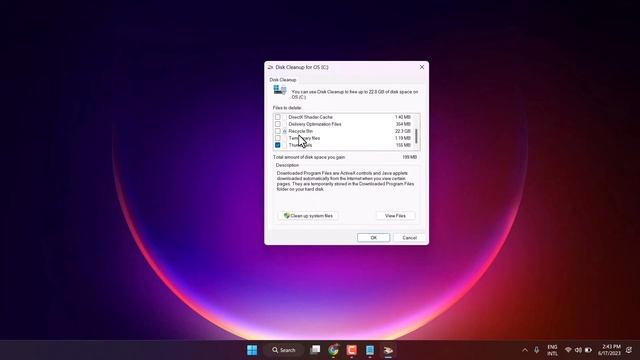Check the Recycle Bin checkbox
The height and width of the screenshot is (360, 640).
pyautogui.click(x=278, y=131)
